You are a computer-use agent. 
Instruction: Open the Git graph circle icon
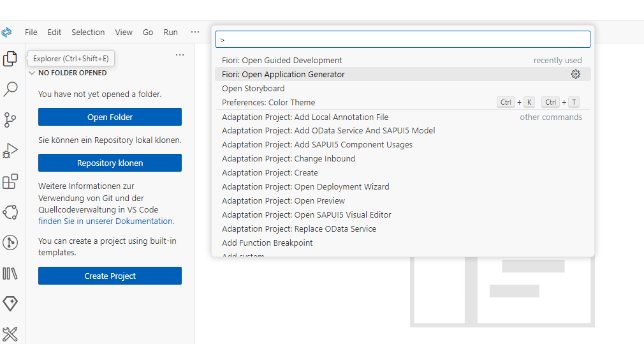pyautogui.click(x=10, y=243)
